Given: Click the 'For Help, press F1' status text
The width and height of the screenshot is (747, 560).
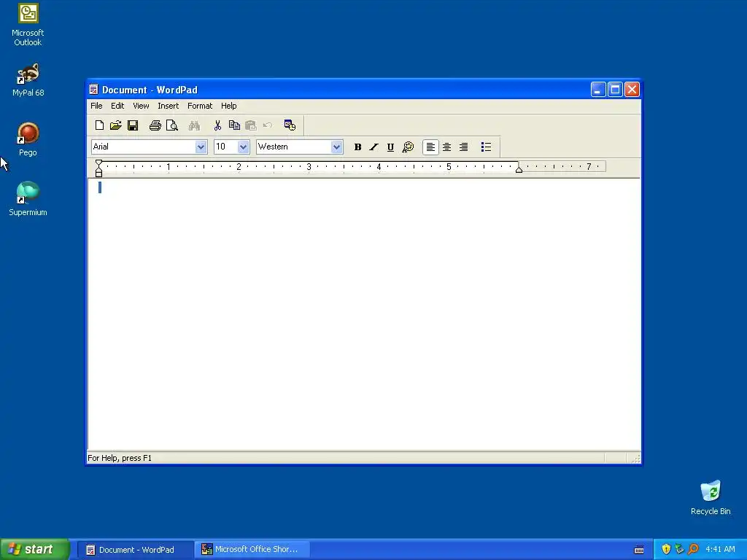Looking at the screenshot, I should (120, 458).
